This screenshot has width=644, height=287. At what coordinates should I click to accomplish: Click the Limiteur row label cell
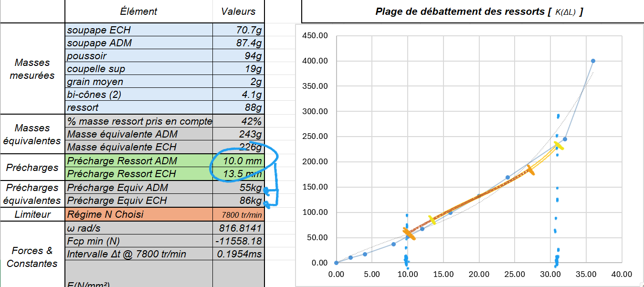[x=32, y=214]
